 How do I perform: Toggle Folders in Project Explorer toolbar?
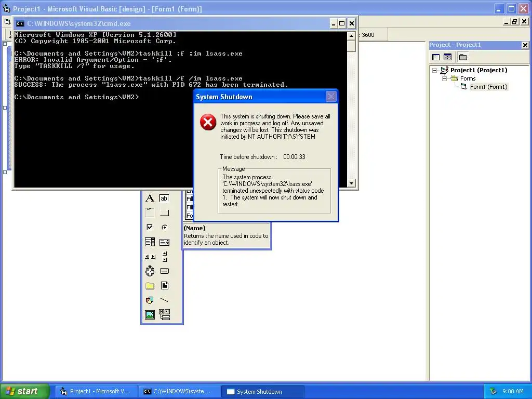tap(463, 57)
